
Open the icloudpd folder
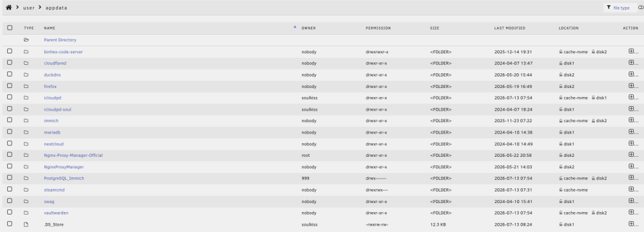53,98
